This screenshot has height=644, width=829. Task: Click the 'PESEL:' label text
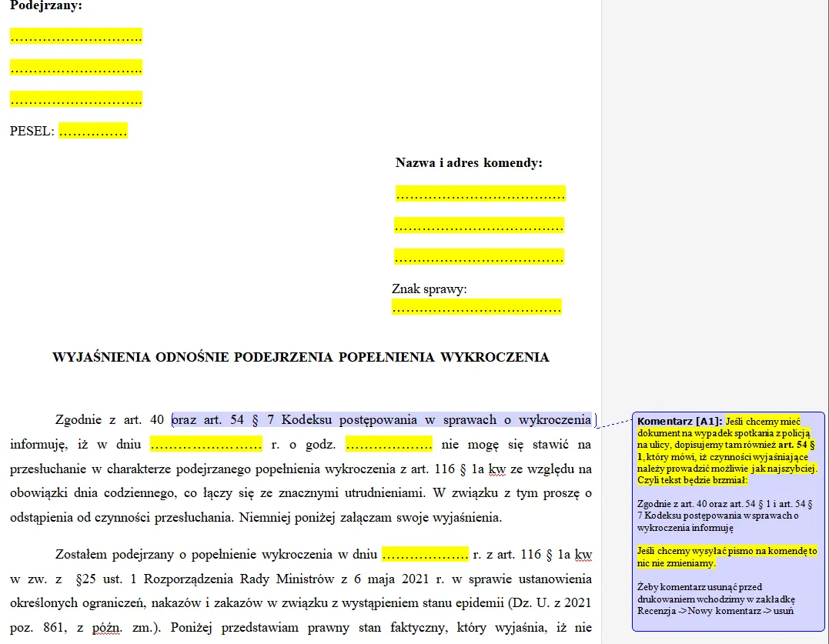tap(32, 132)
